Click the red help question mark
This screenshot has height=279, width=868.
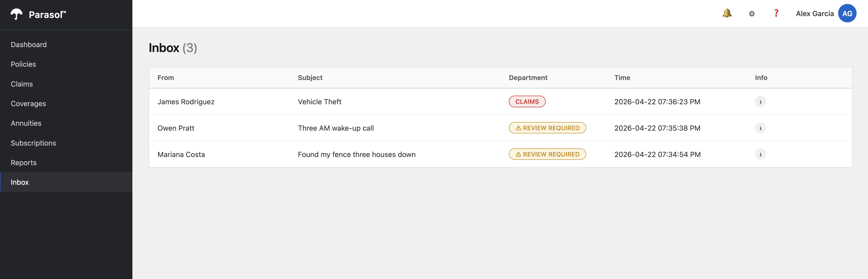[776, 14]
